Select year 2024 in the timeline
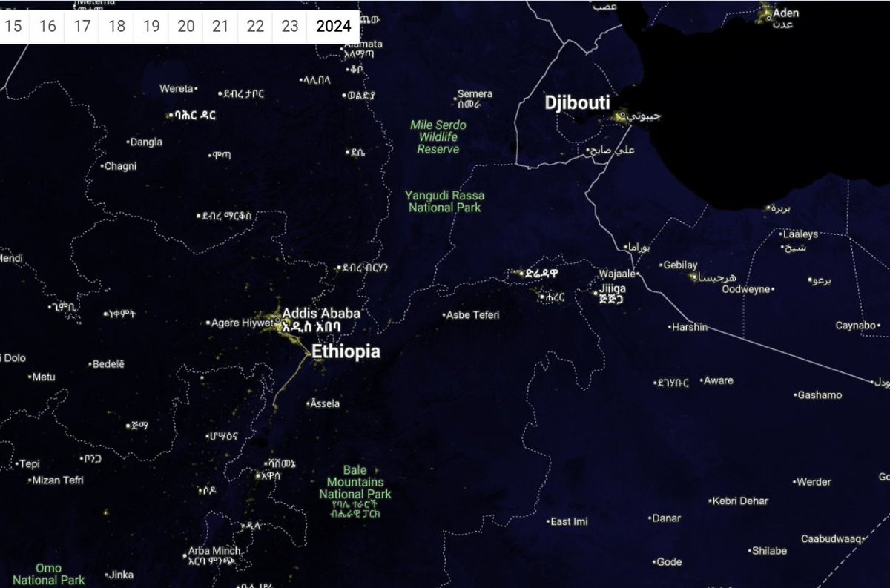 333,27
